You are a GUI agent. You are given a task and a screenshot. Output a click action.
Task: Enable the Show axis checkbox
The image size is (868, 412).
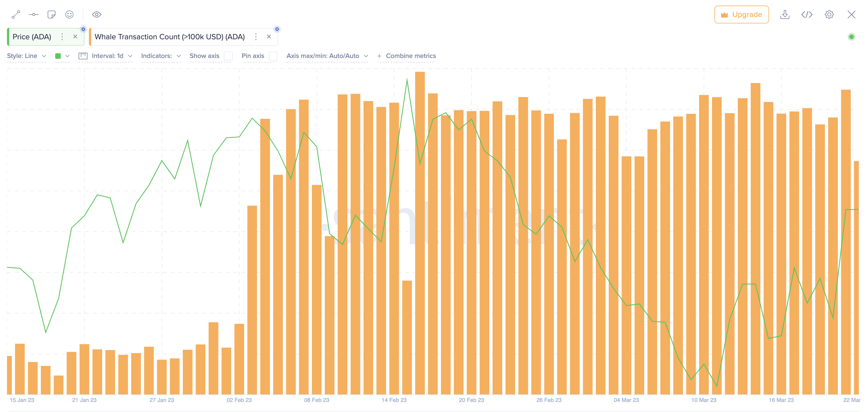pos(229,56)
